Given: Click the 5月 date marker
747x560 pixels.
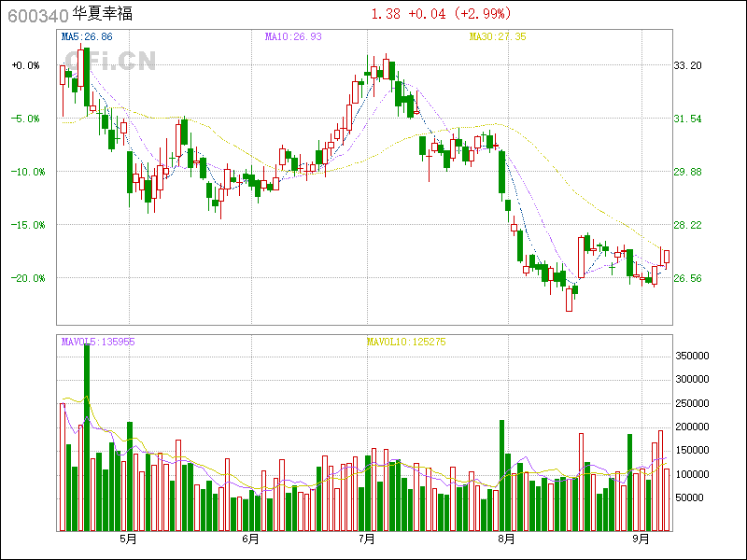Looking at the screenshot, I should click(128, 539).
